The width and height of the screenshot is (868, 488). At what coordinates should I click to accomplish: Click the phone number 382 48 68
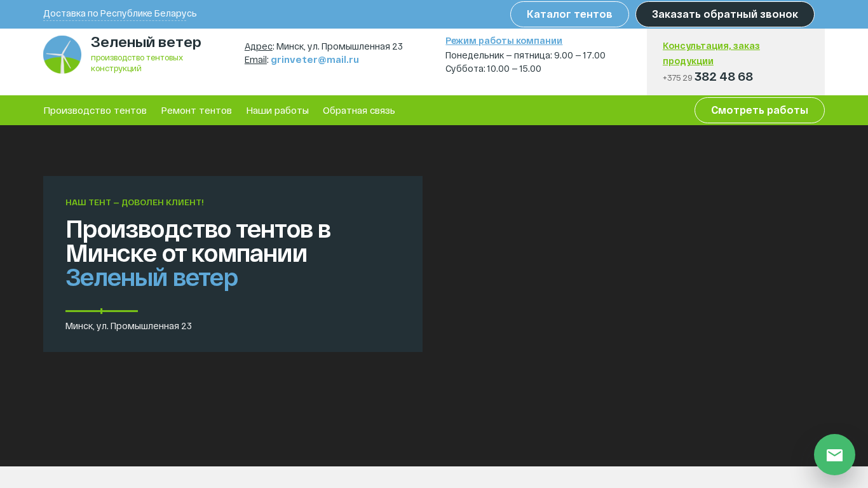click(x=723, y=77)
